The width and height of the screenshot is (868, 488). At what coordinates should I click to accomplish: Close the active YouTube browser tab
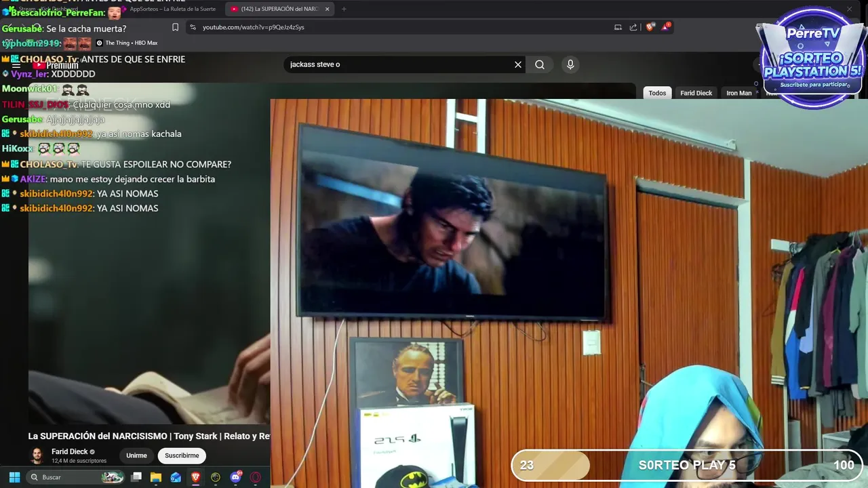tap(327, 9)
